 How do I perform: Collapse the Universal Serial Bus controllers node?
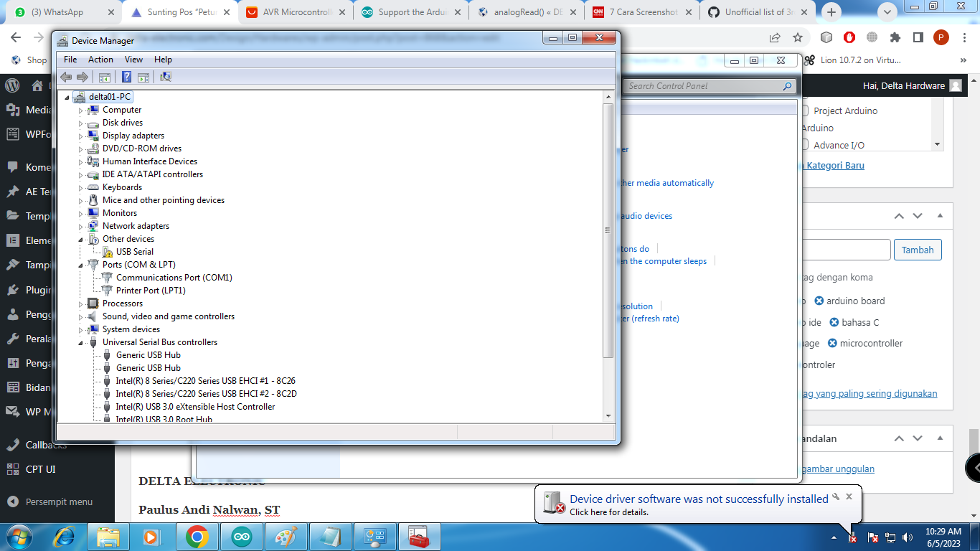[x=81, y=342]
